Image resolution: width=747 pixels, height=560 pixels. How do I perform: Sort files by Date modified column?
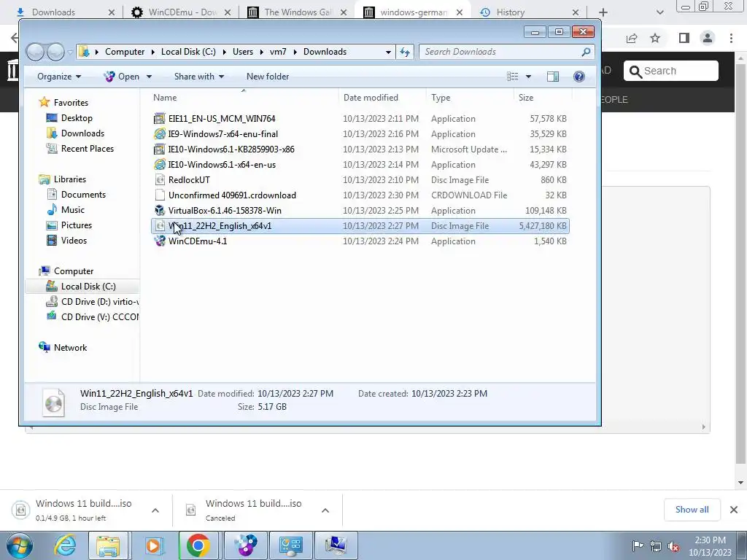click(x=371, y=97)
